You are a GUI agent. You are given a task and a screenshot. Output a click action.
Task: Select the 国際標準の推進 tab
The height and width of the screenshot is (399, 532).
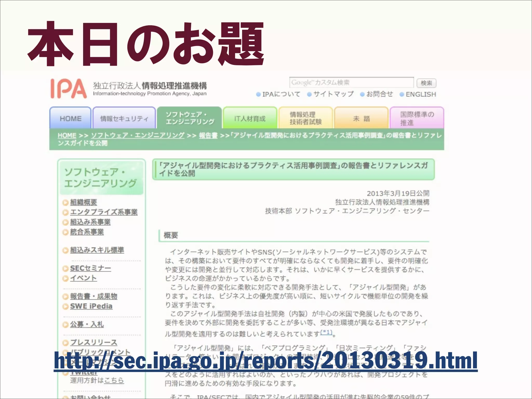pyautogui.click(x=417, y=118)
